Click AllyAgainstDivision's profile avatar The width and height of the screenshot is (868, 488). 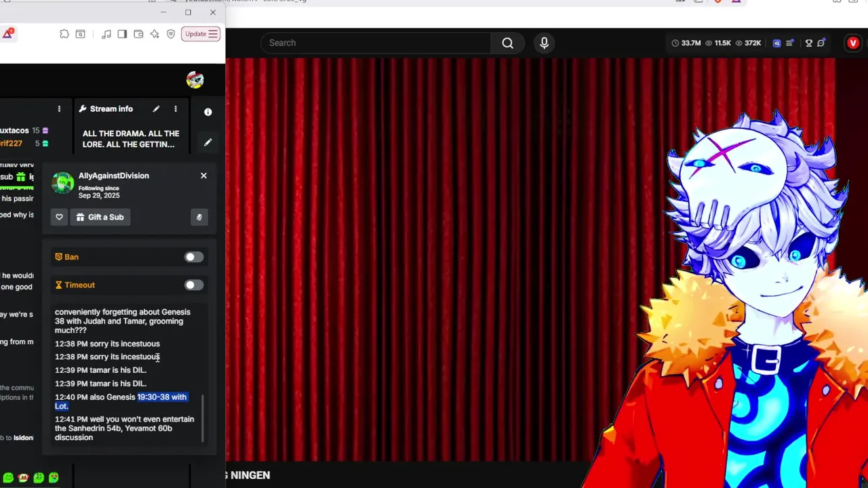[63, 183]
